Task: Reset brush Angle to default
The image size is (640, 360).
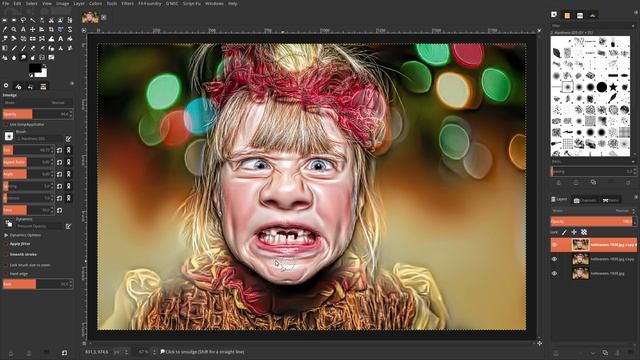Action: [60, 174]
